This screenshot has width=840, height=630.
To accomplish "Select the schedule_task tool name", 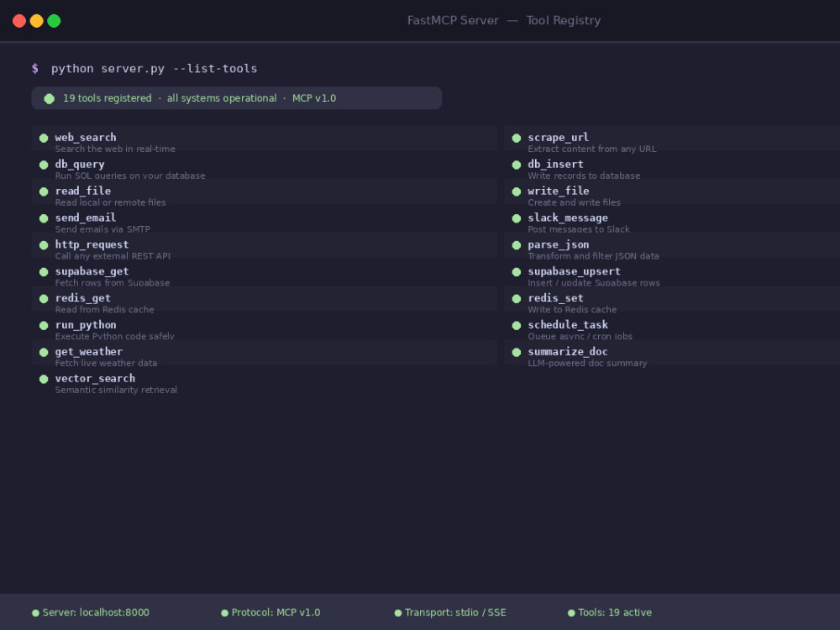I will 568,325.
